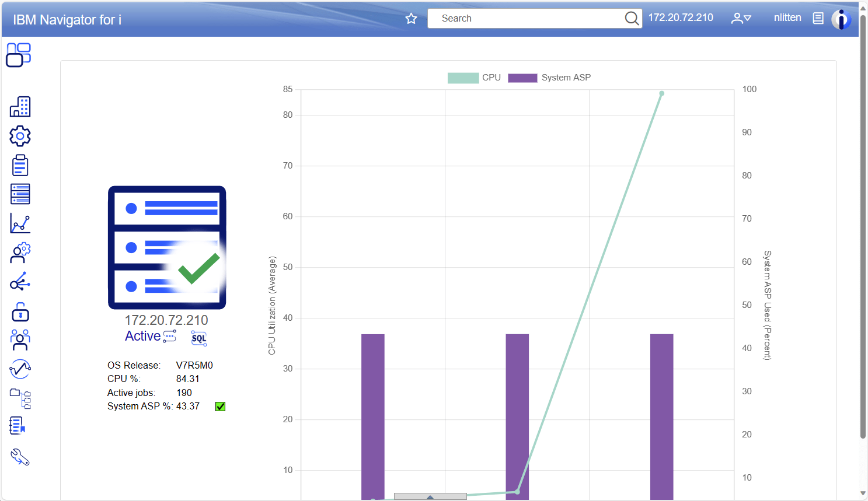868x501 pixels.
Task: Open the circular monitor graph icon
Action: [x=20, y=369]
